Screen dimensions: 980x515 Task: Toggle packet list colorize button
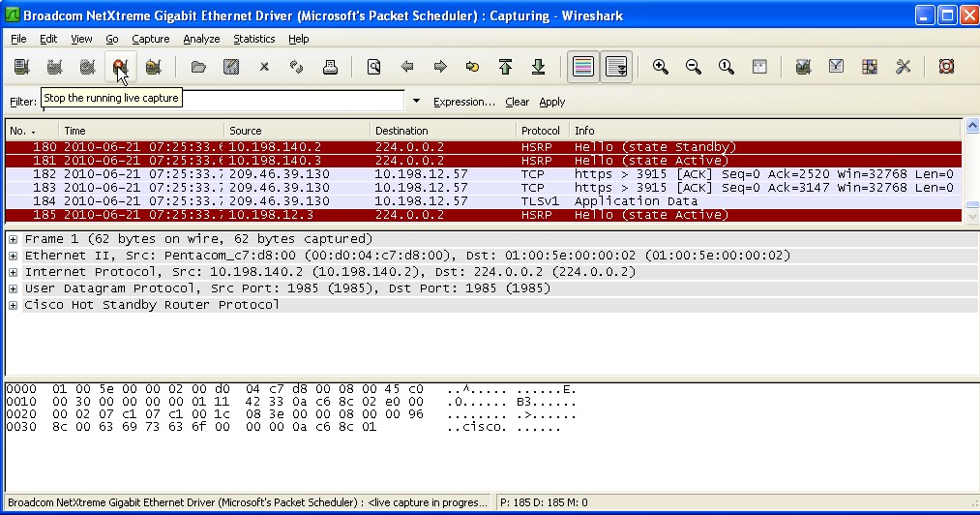(582, 67)
